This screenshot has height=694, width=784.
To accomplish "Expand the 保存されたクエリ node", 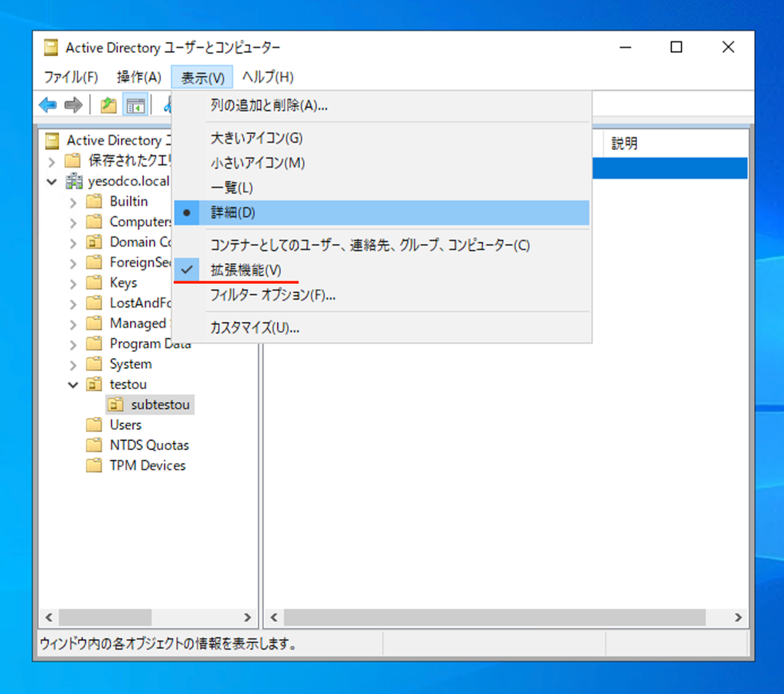I will (51, 161).
